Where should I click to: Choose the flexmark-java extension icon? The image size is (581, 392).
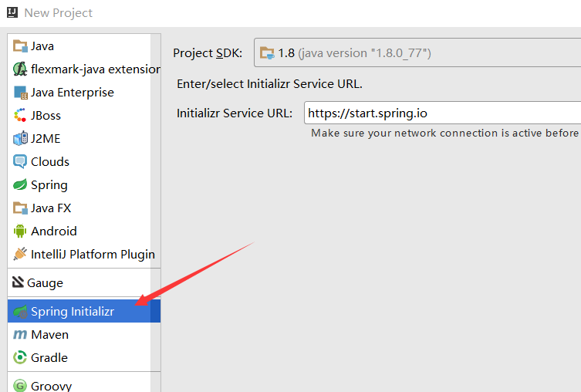point(20,69)
